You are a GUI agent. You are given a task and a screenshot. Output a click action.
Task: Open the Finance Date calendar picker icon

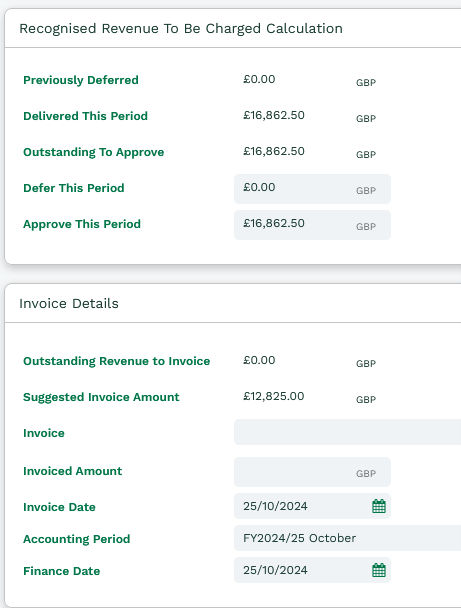(x=379, y=570)
